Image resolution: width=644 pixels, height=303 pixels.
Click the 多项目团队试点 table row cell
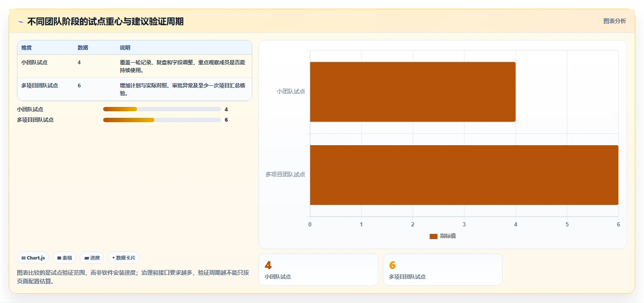point(40,85)
